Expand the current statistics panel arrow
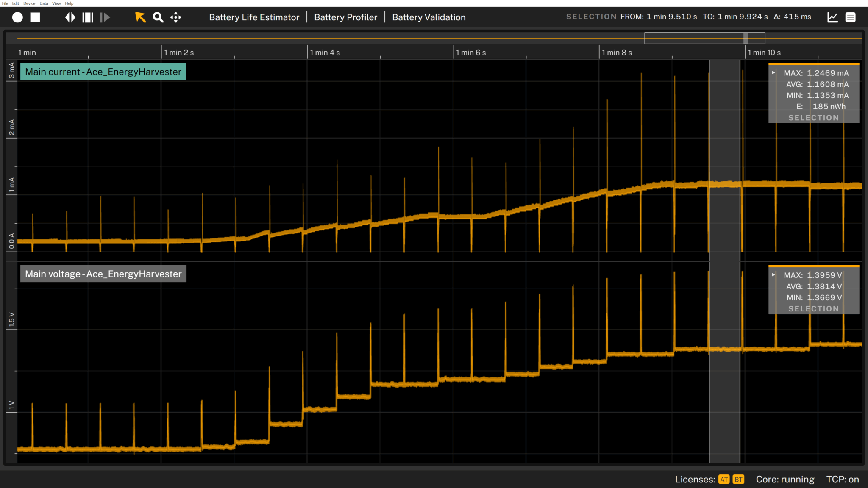This screenshot has height=488, width=868. click(x=773, y=73)
